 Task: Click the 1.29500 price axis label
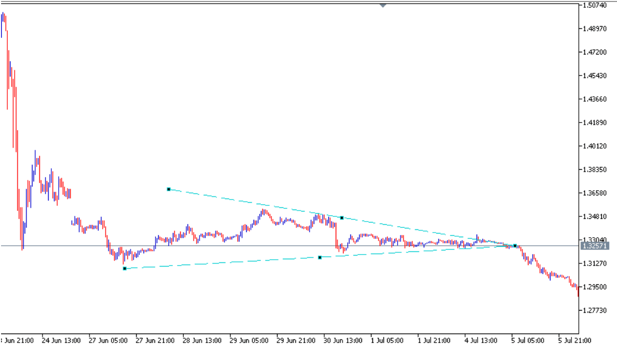(x=594, y=287)
